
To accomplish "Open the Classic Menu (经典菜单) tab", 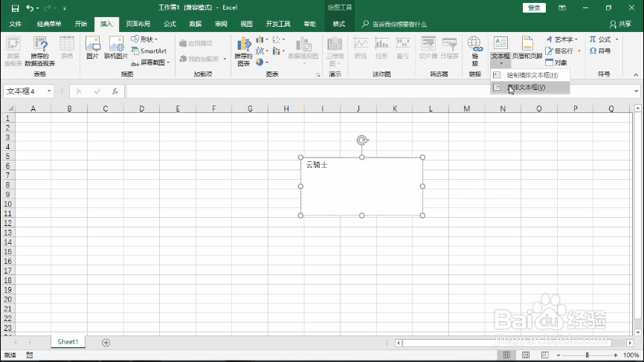I will [x=49, y=25].
